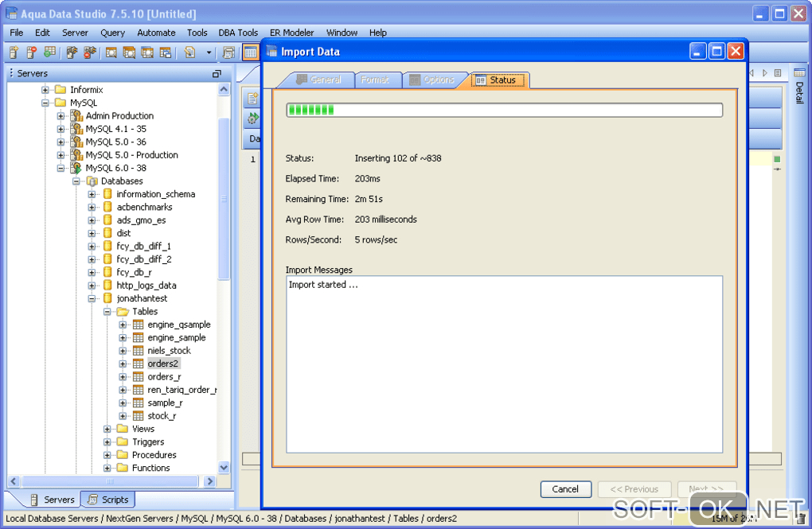Click the Delete Server icon with red badge
Screen dimensions: 812x529
pos(32,53)
